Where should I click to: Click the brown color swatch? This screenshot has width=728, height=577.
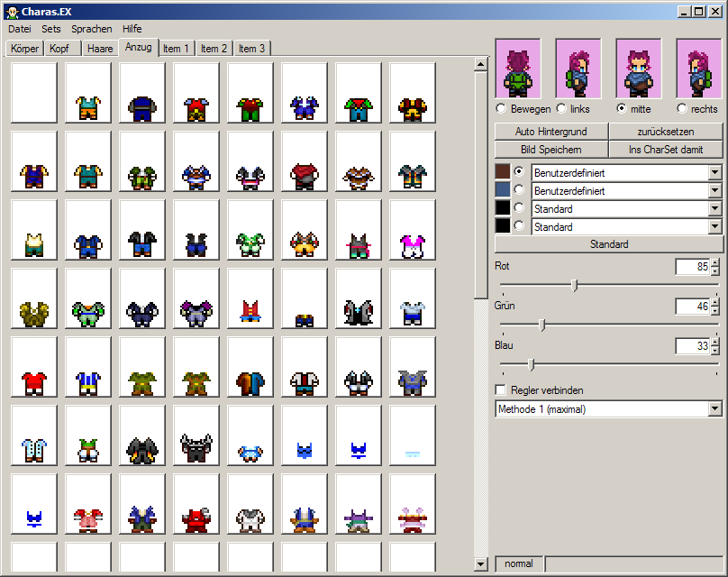[503, 172]
